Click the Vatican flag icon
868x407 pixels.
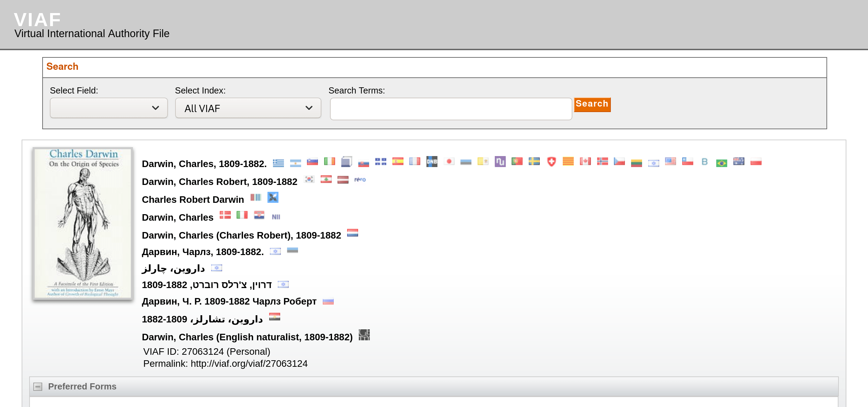[483, 161]
